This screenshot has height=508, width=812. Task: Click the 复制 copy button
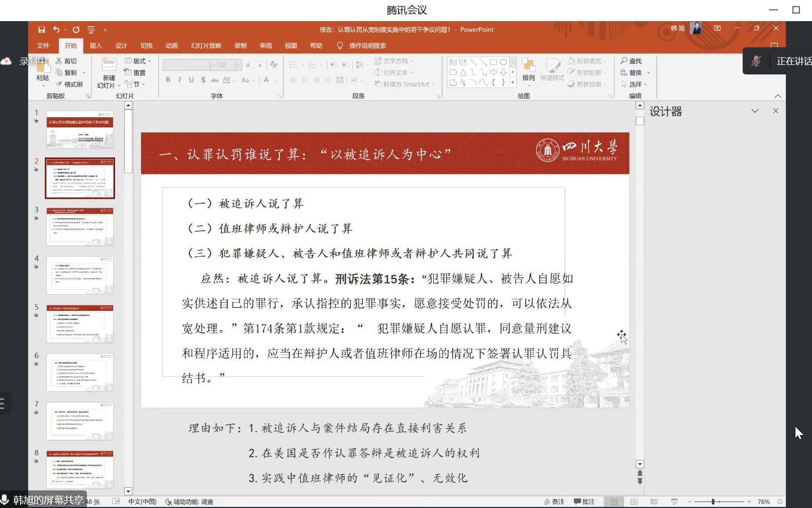coord(66,72)
